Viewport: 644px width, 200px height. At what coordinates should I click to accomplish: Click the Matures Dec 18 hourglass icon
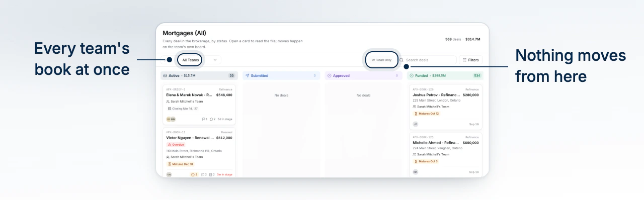170,164
